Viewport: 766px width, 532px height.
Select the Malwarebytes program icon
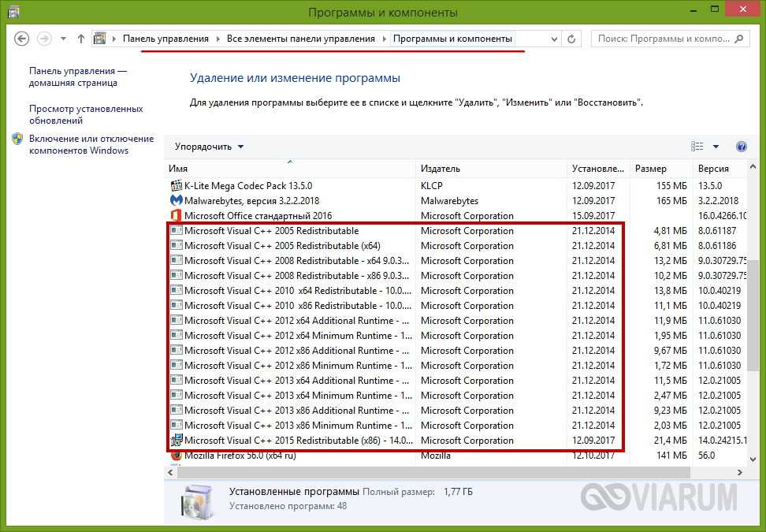pos(177,201)
